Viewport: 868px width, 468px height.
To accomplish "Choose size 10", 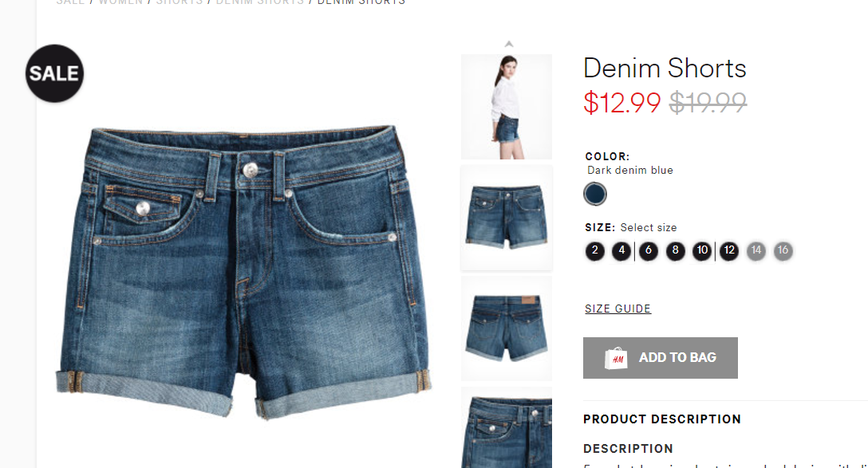I will point(702,250).
